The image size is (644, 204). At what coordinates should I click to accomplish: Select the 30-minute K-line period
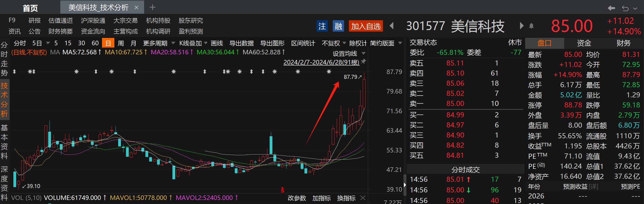82,43
